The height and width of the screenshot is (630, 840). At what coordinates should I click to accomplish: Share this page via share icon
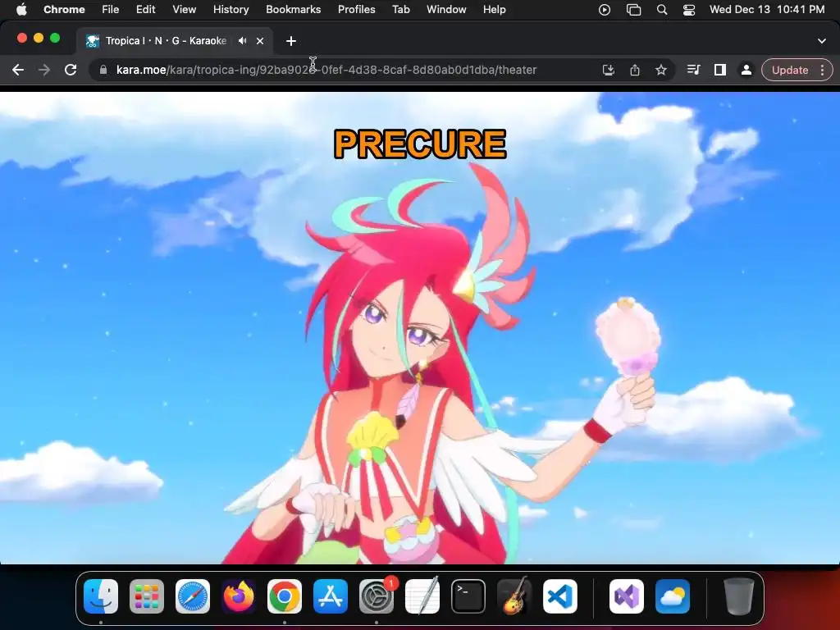coord(635,70)
